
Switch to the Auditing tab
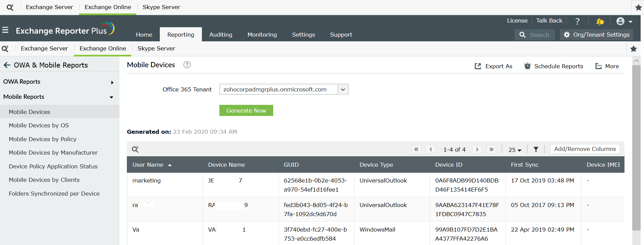221,35
